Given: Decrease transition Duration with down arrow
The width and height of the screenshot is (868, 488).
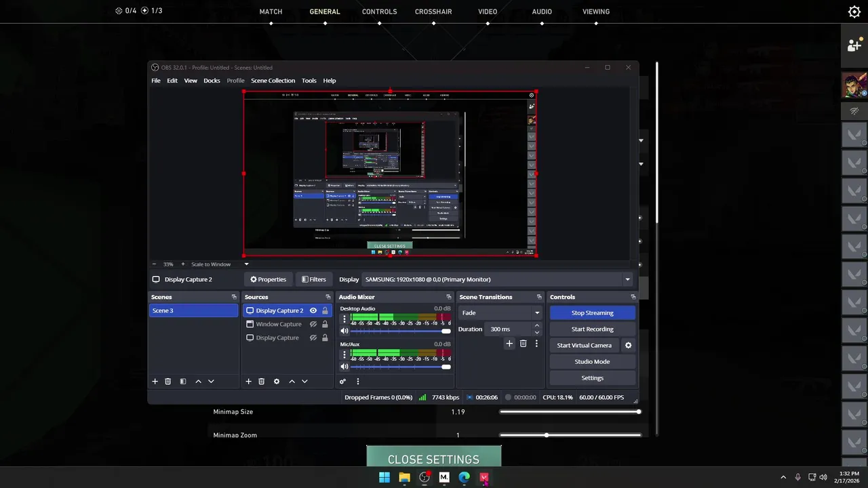Looking at the screenshot, I should pos(537,333).
